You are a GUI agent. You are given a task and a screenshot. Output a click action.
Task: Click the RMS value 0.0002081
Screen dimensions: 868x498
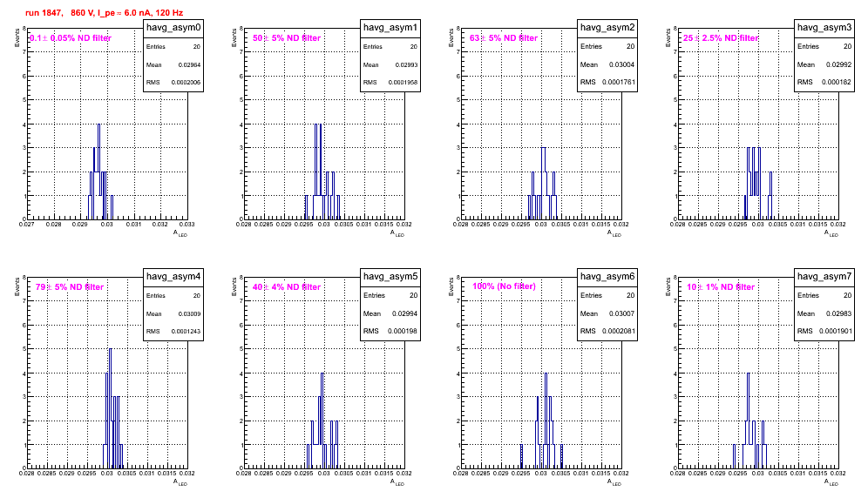[619, 332]
